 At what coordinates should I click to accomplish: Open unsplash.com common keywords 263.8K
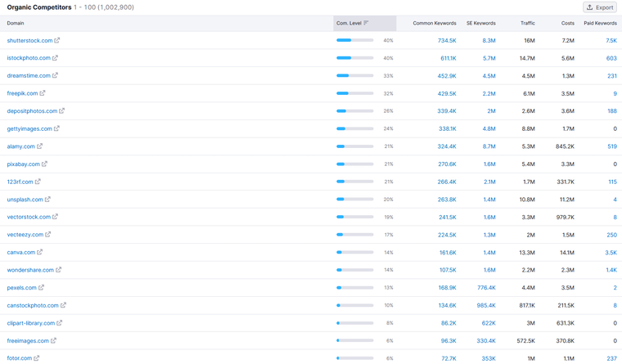click(x=447, y=200)
